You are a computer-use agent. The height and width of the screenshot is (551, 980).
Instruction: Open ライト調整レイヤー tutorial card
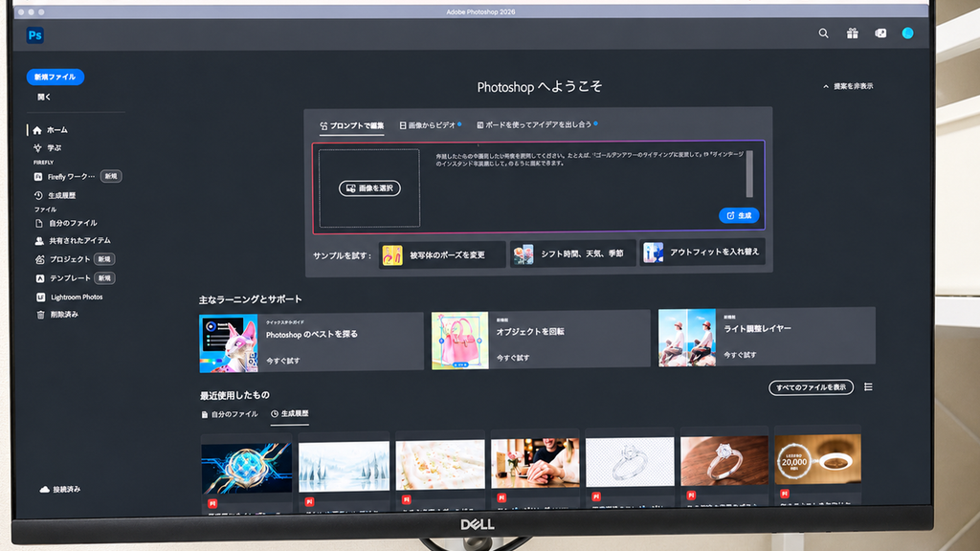point(767,337)
